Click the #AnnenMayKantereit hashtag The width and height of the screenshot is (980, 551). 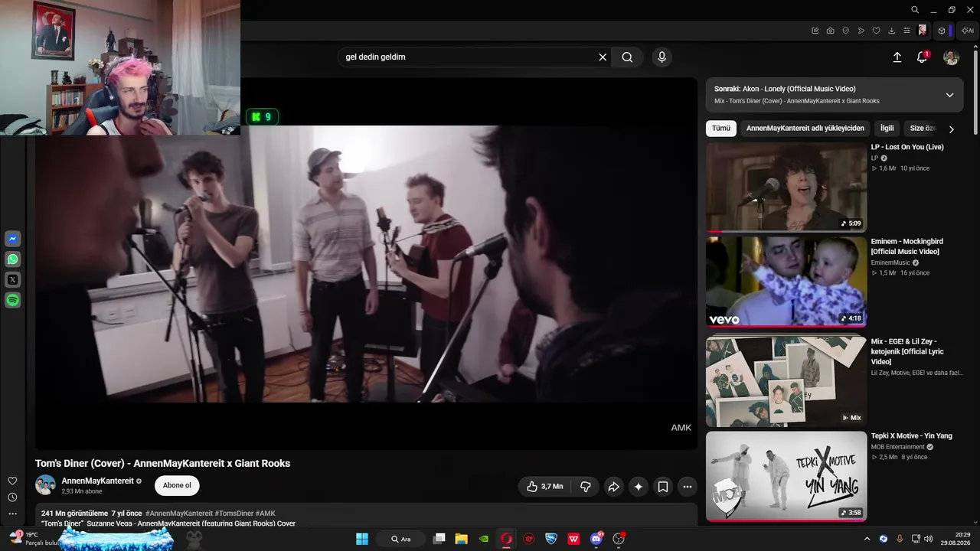179,514
